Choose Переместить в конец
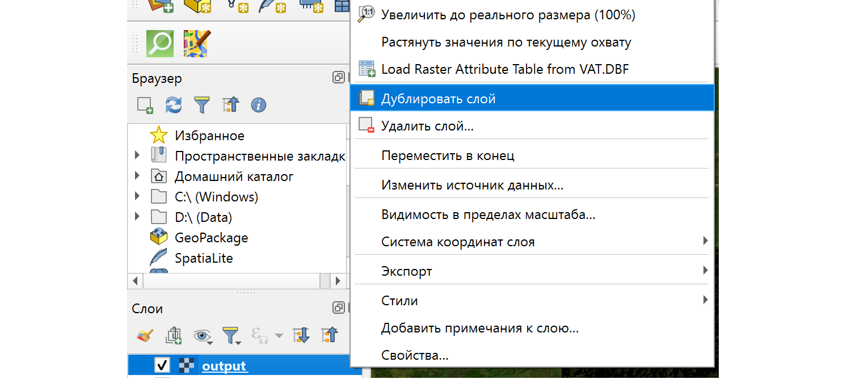868x379 pixels. (x=532, y=155)
